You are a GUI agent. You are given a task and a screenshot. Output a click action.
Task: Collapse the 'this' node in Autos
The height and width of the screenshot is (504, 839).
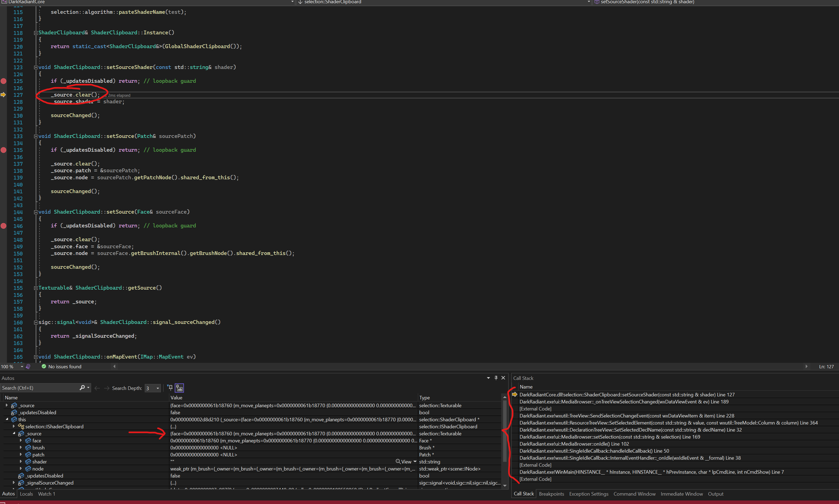pos(7,419)
